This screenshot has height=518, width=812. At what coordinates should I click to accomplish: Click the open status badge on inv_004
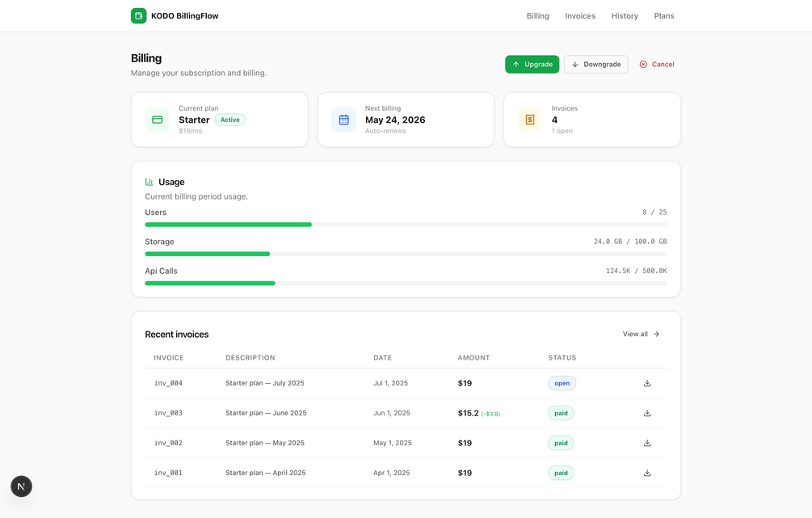point(562,383)
